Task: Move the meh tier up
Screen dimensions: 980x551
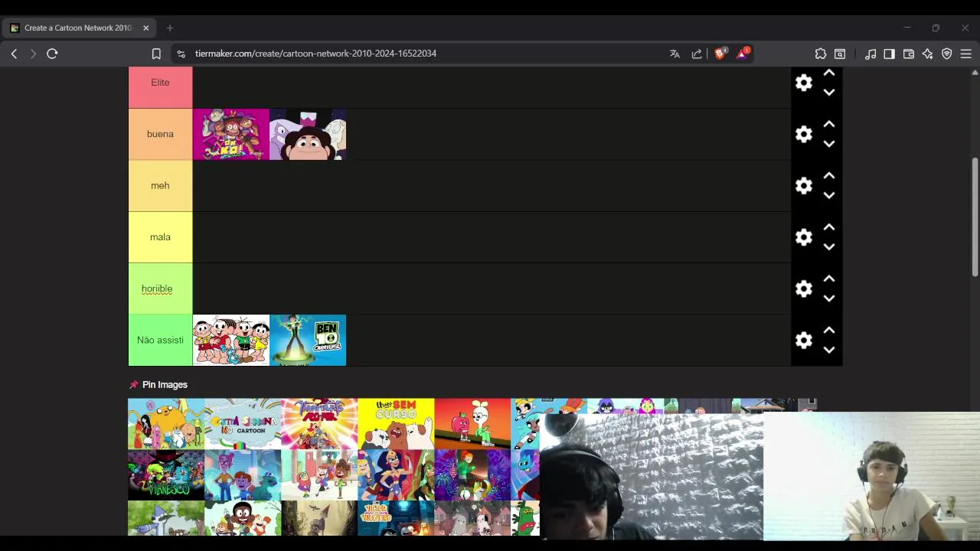Action: (829, 176)
